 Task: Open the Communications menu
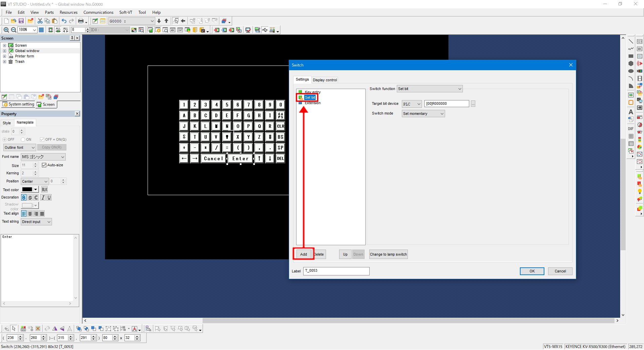[98, 12]
